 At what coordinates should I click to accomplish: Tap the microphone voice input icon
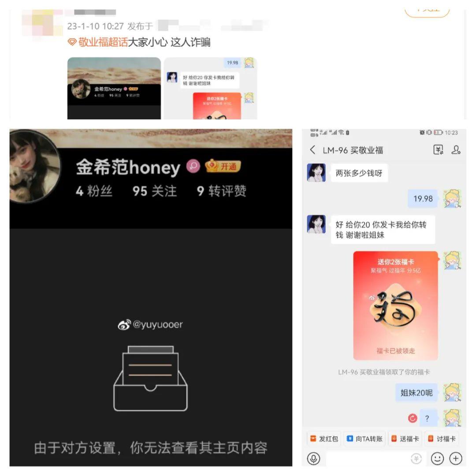point(314,458)
